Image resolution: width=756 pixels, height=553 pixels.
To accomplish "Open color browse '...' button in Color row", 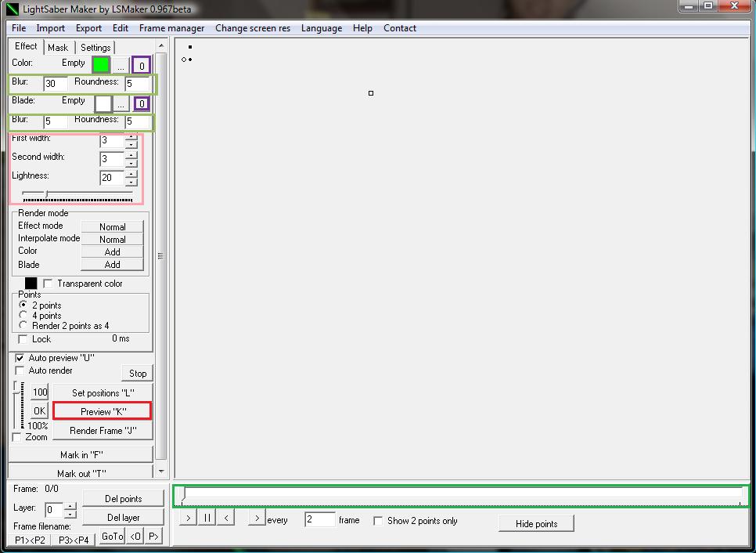I will [121, 66].
